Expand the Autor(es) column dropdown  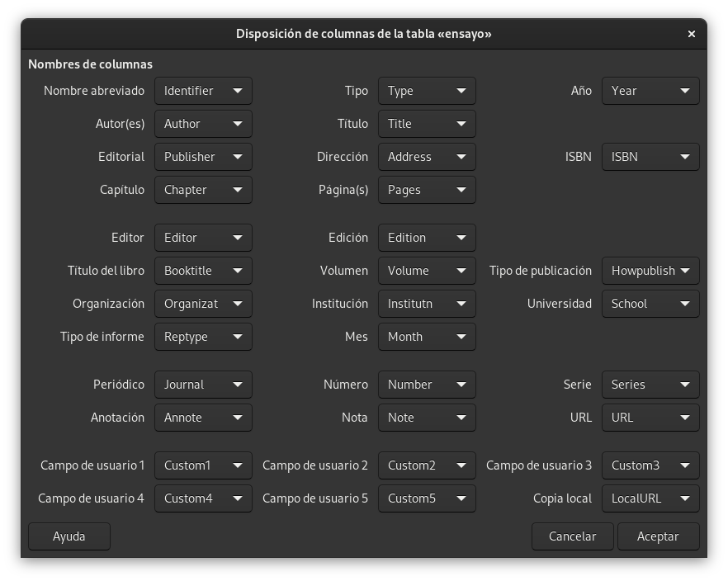203,124
